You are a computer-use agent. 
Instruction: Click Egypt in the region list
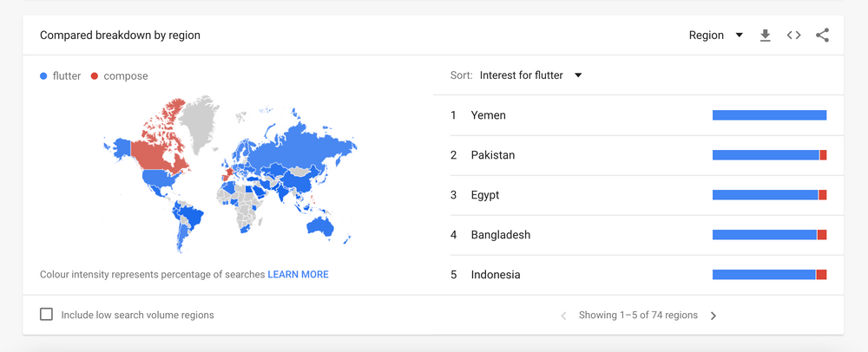485,195
